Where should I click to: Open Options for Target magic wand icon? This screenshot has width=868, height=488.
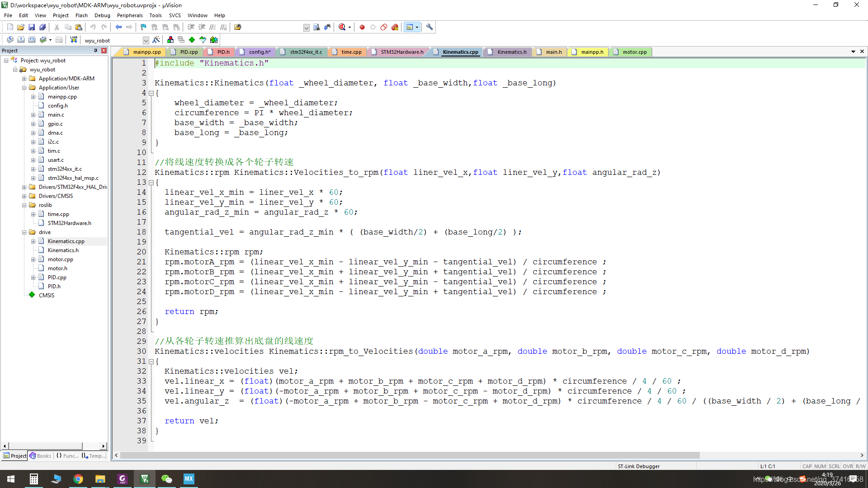coord(156,40)
